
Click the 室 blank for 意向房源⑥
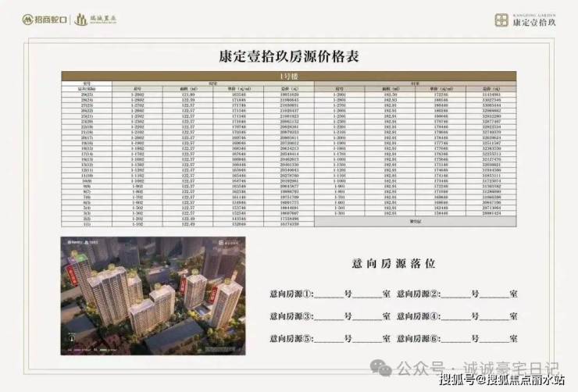[x=494, y=339]
